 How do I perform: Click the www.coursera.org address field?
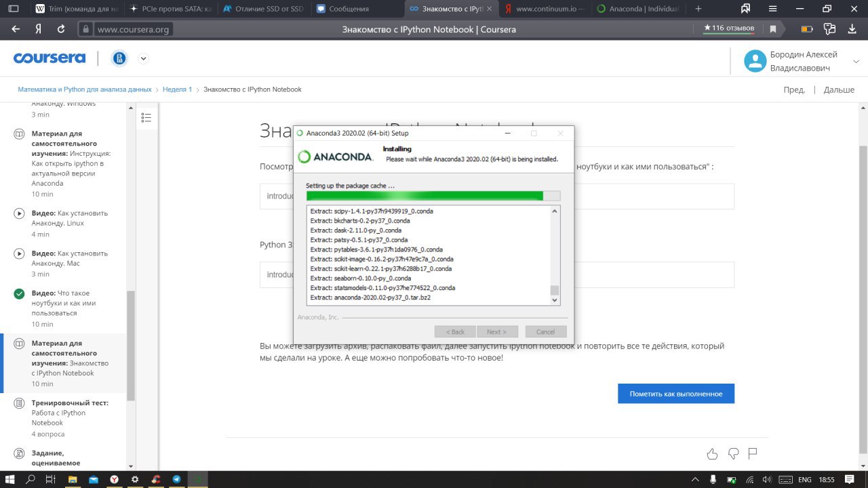click(133, 29)
